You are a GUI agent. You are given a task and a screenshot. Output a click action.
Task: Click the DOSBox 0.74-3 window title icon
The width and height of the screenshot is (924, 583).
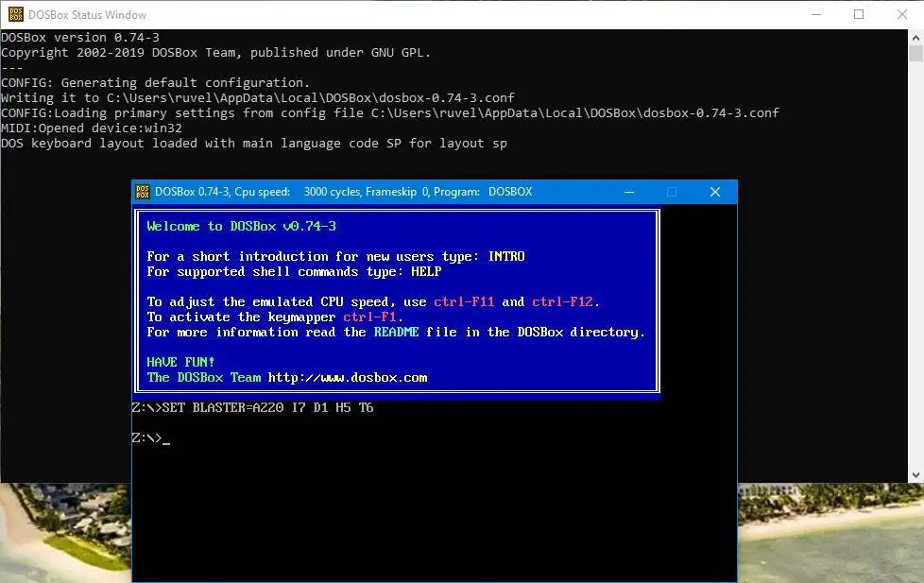(x=143, y=192)
